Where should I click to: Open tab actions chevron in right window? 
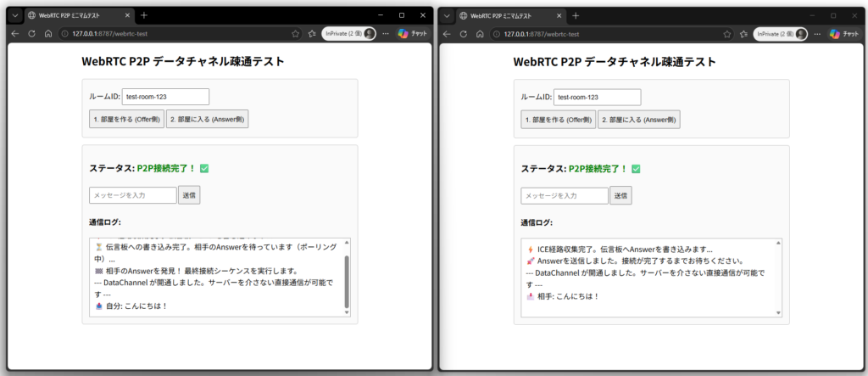click(x=448, y=15)
